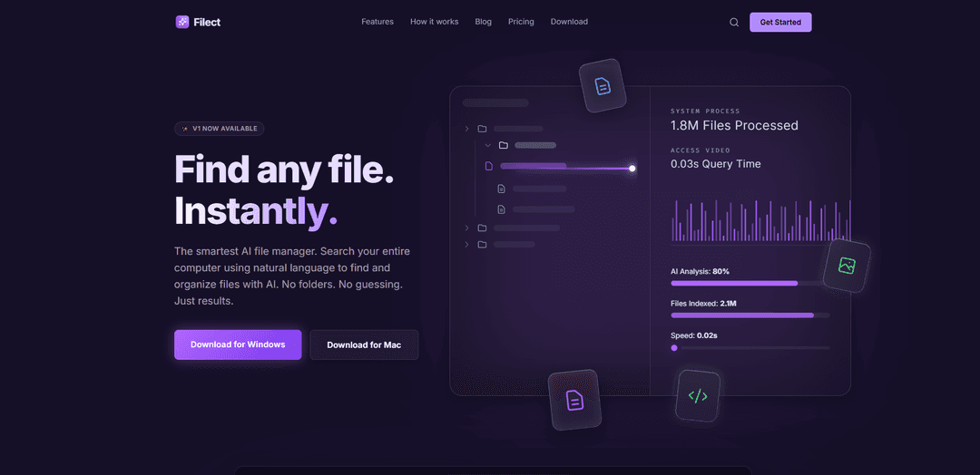Expand the last folder chevron
The width and height of the screenshot is (980, 475).
[x=466, y=245]
